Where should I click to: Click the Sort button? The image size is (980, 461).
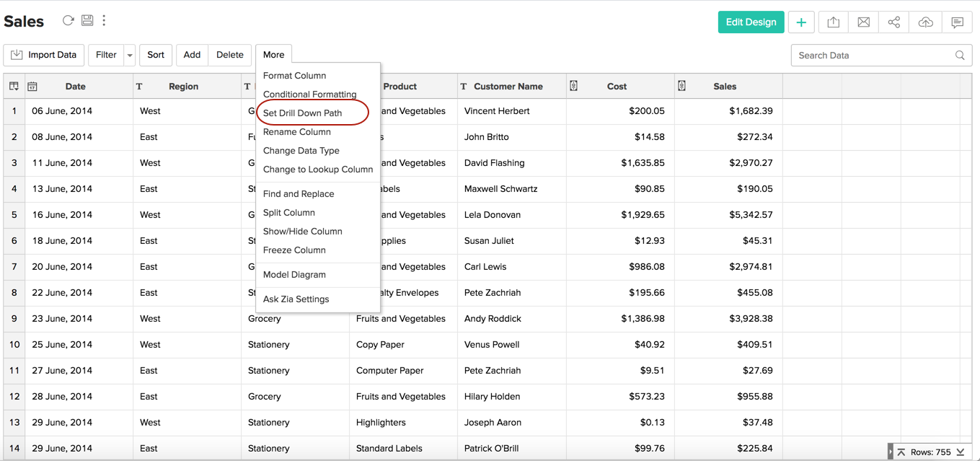pos(156,55)
